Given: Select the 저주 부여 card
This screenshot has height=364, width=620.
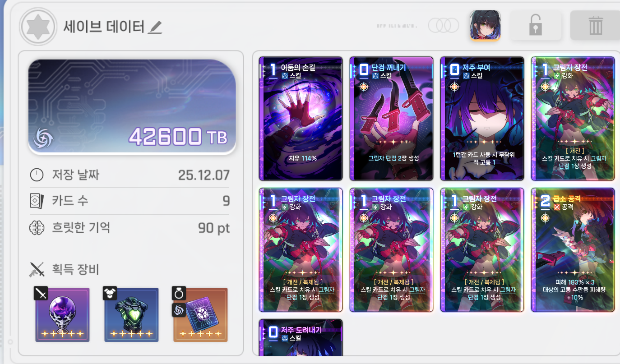Looking at the screenshot, I should click(482, 118).
